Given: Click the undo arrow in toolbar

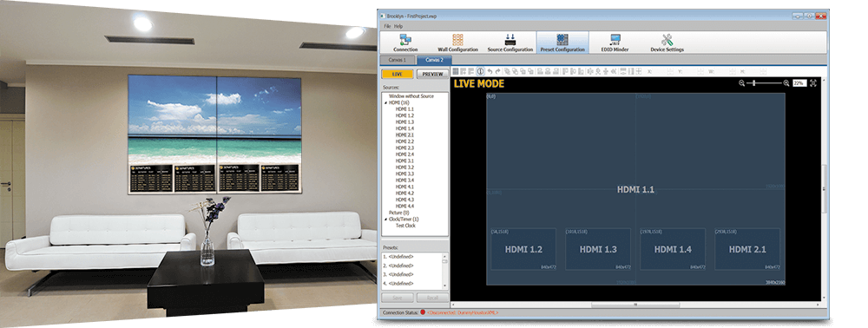Looking at the screenshot, I should tap(490, 71).
